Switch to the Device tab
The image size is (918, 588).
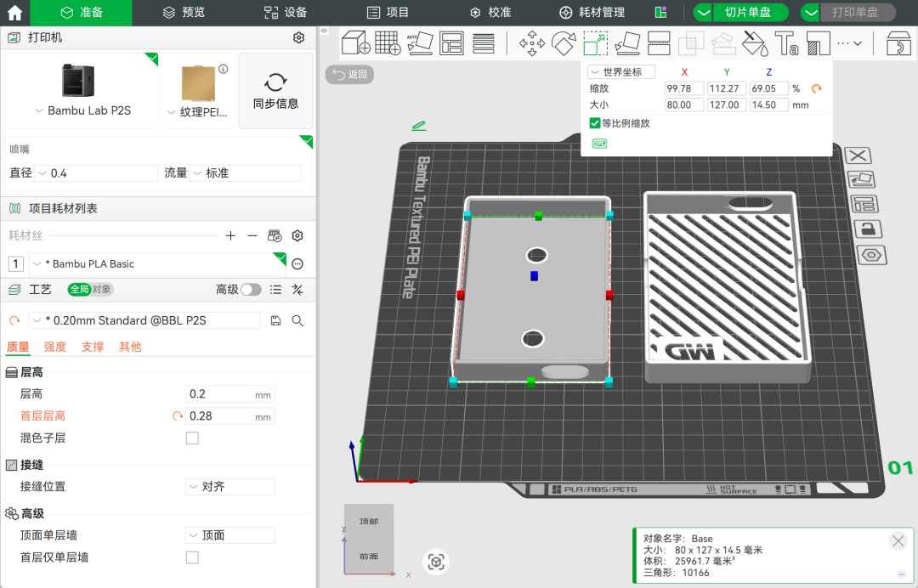285,12
